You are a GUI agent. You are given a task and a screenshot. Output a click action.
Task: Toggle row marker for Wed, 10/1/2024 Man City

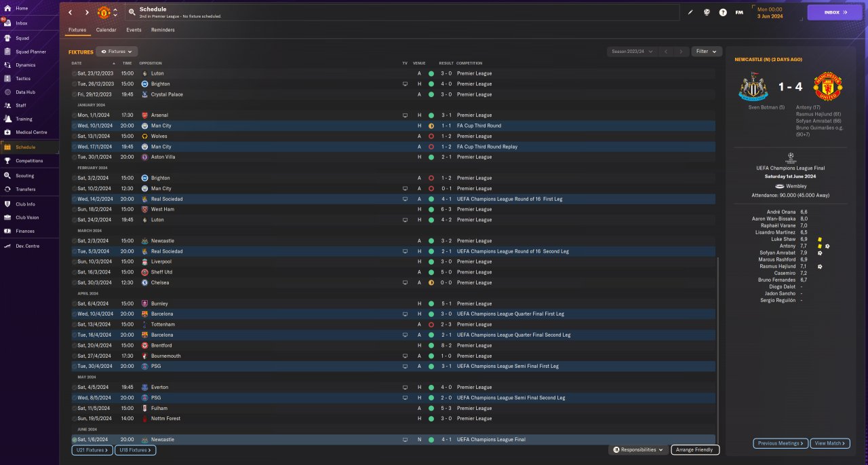75,126
